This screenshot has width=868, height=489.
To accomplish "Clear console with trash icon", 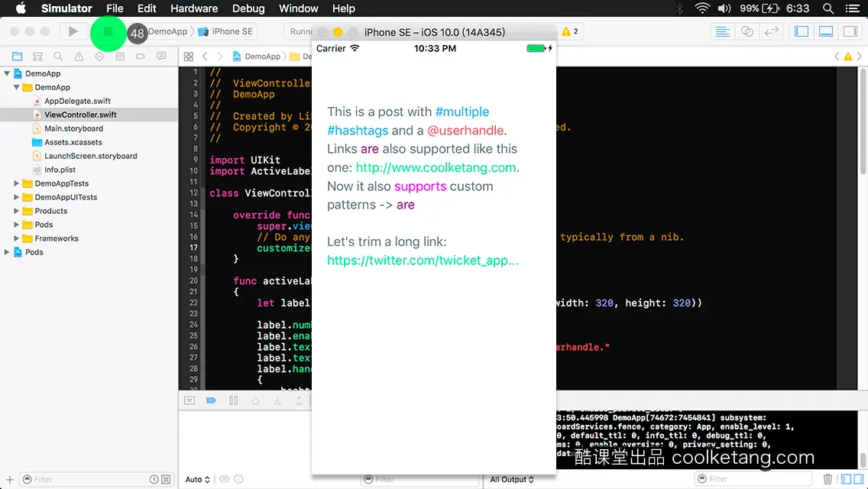I will (x=828, y=479).
